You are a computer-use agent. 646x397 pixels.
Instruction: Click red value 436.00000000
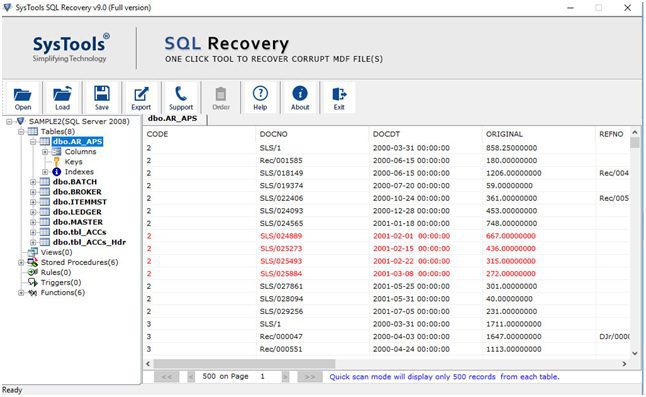coord(511,248)
